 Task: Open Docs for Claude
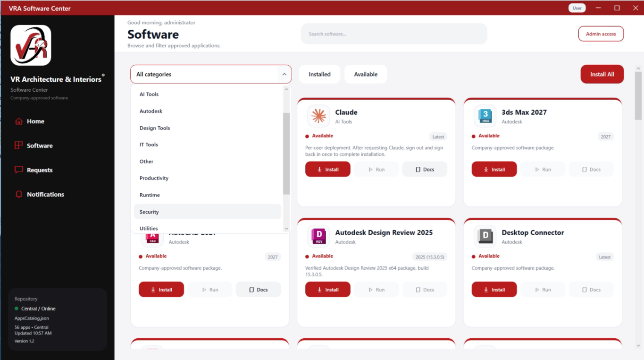[425, 169]
